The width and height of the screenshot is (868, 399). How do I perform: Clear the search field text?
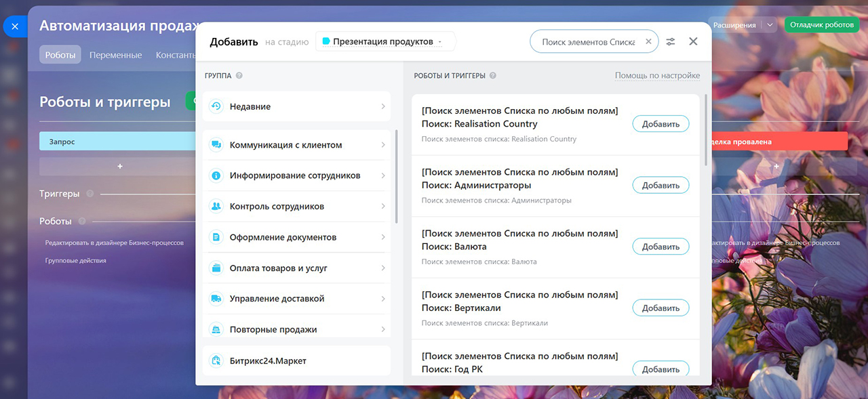point(648,41)
